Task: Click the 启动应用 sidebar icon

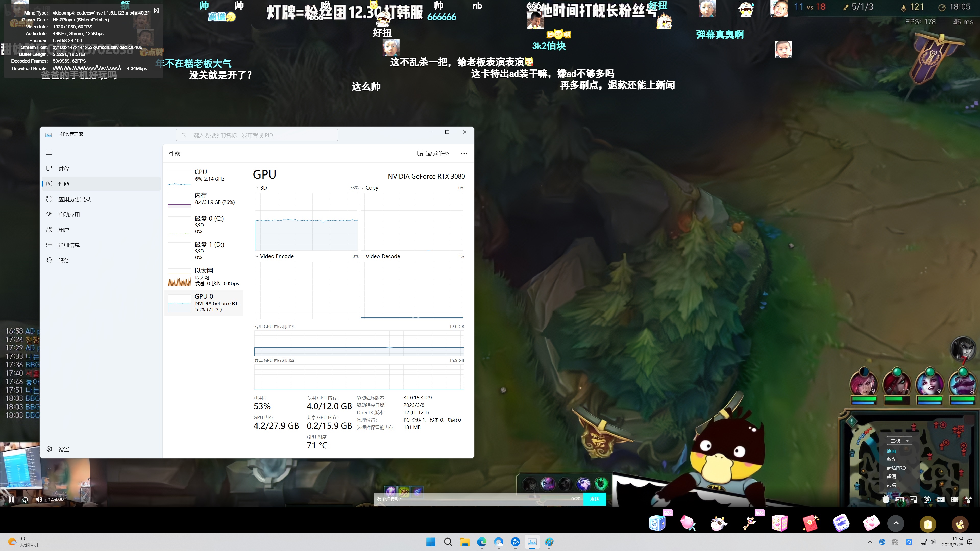Action: point(49,215)
